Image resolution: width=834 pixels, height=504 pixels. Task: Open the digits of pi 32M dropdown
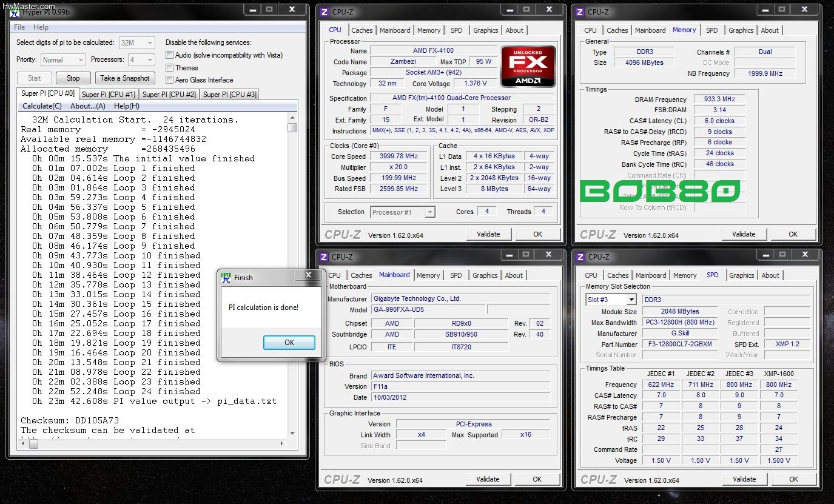[x=136, y=42]
